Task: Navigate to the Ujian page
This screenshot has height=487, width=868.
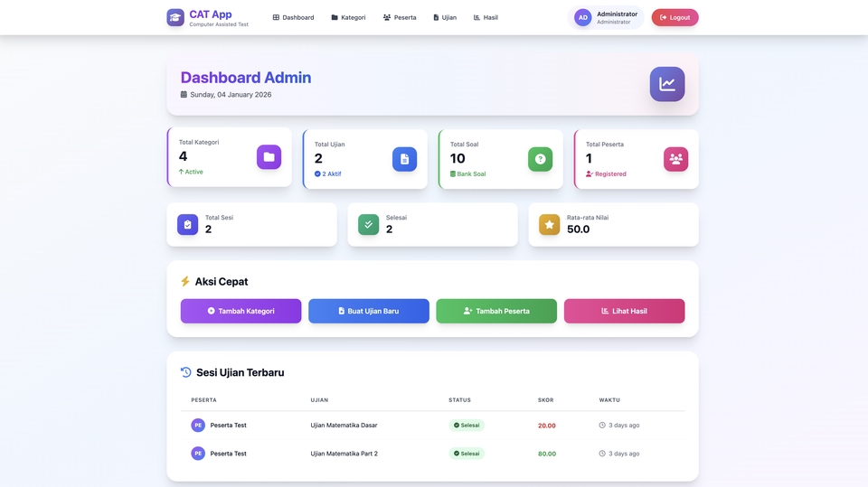Action: (445, 17)
